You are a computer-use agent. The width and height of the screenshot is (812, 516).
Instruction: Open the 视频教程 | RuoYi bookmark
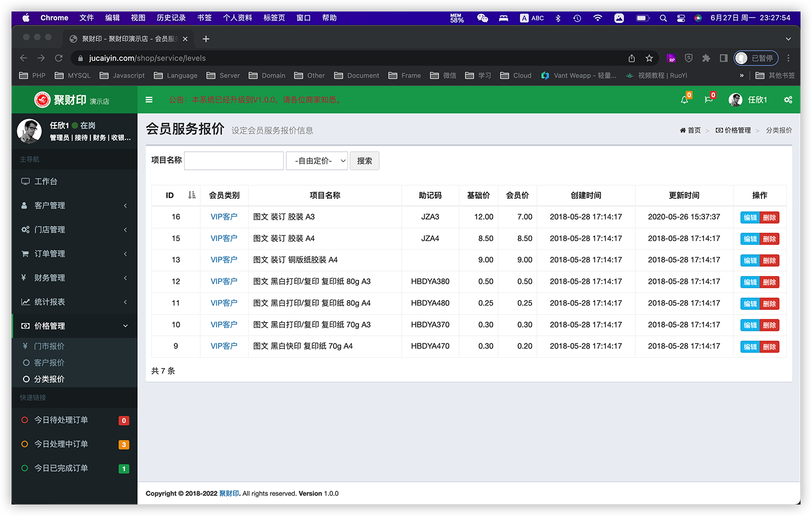656,76
